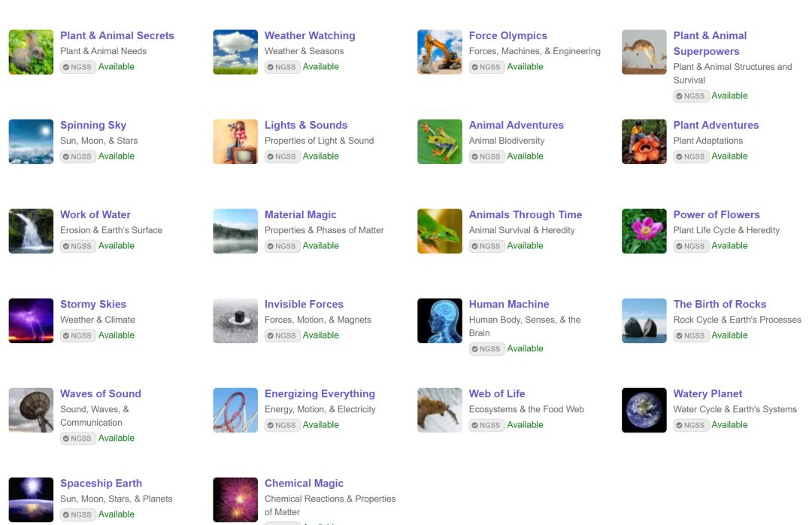Select the Material Magic title link
The width and height of the screenshot is (812, 525).
coord(300,215)
